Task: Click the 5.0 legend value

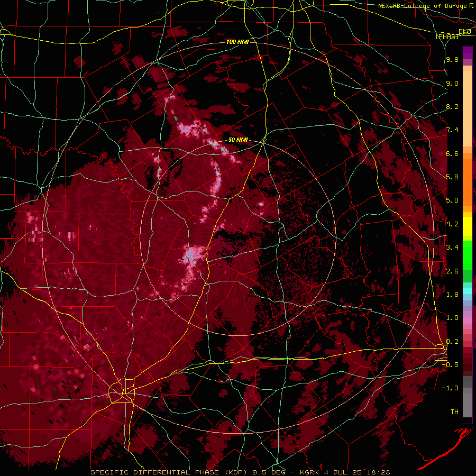Action: click(452, 200)
